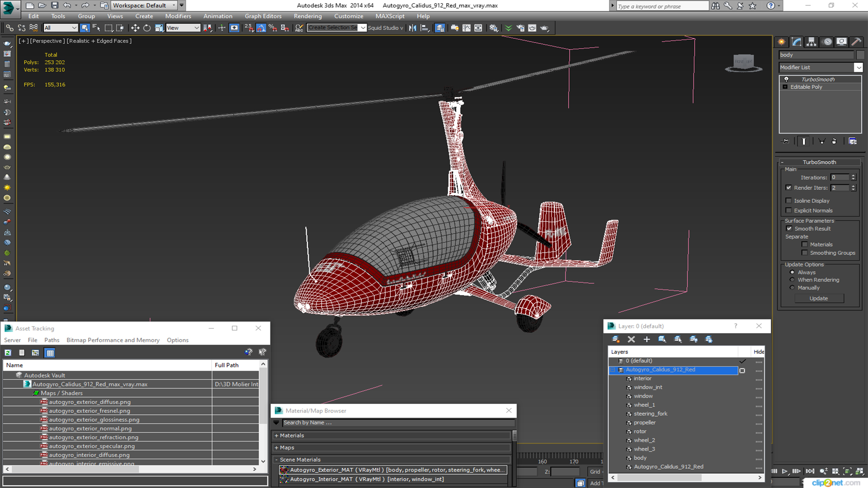Toggle Show End Result icon in modifier stack
This screenshot has height=488, width=868.
coord(803,141)
